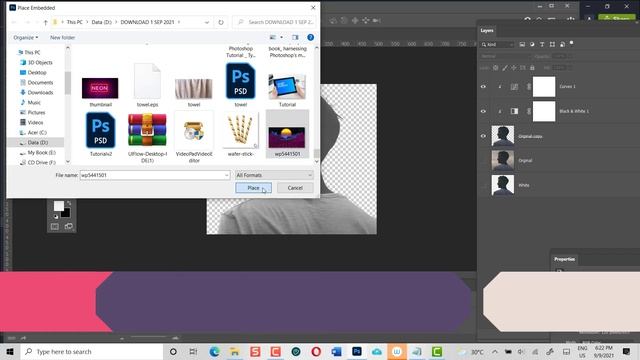Open the Properties panel tab
Image resolution: width=640 pixels, height=360 pixels.
tap(564, 259)
